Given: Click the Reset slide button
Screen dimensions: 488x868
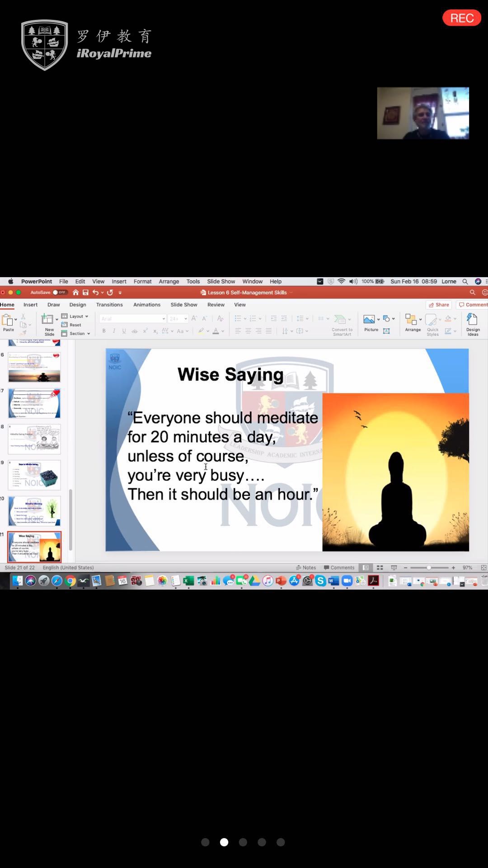Looking at the screenshot, I should (x=72, y=325).
